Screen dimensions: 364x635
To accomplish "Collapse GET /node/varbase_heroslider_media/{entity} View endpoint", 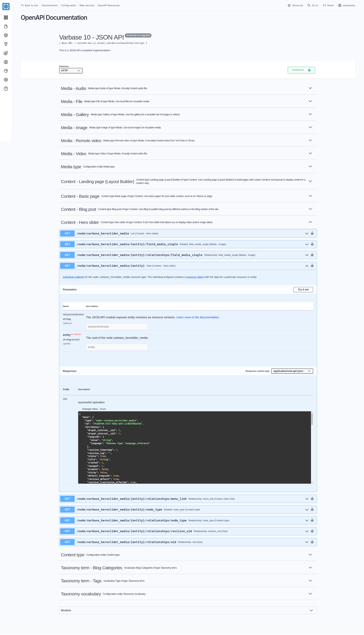I will point(188,266).
